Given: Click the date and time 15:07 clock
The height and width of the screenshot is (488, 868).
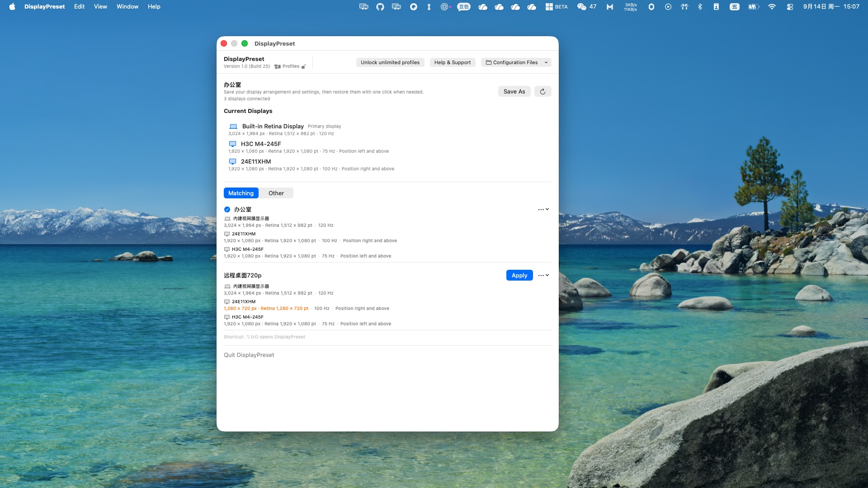Looking at the screenshot, I should 831,7.
